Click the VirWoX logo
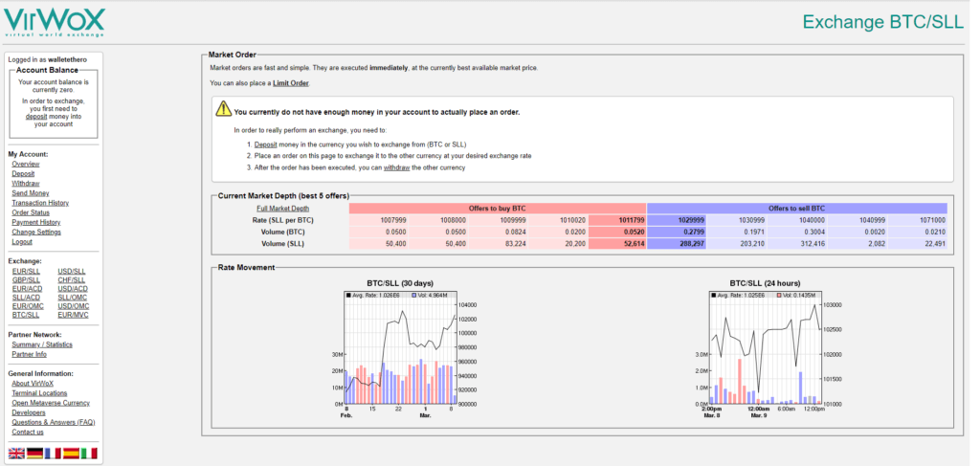The width and height of the screenshot is (980, 466). (x=55, y=21)
